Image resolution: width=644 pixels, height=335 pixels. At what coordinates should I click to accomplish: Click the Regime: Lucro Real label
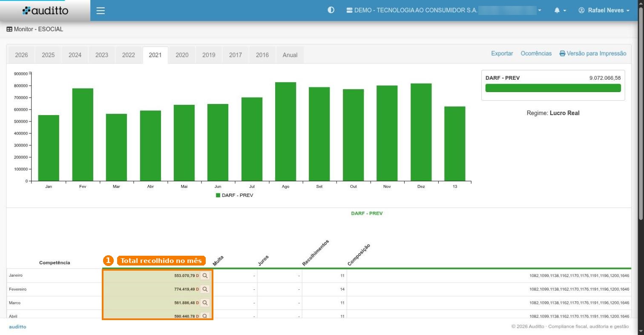click(x=553, y=113)
